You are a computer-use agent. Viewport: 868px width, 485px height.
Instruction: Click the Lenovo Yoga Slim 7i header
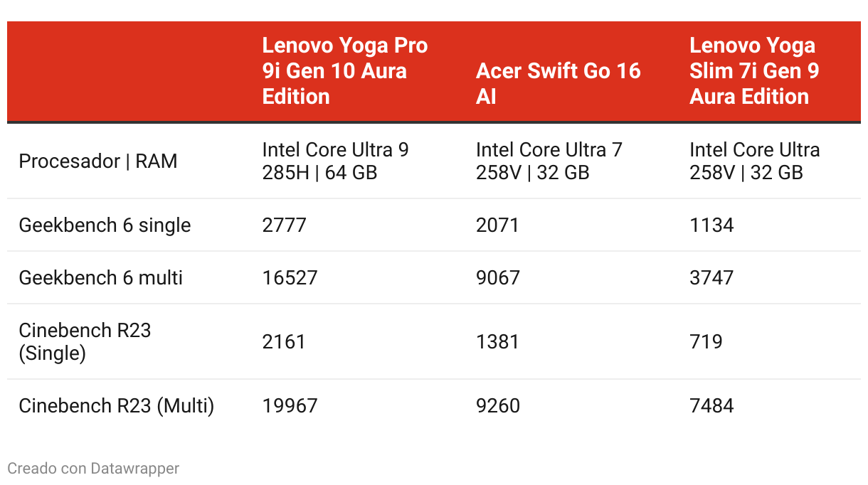(x=754, y=71)
